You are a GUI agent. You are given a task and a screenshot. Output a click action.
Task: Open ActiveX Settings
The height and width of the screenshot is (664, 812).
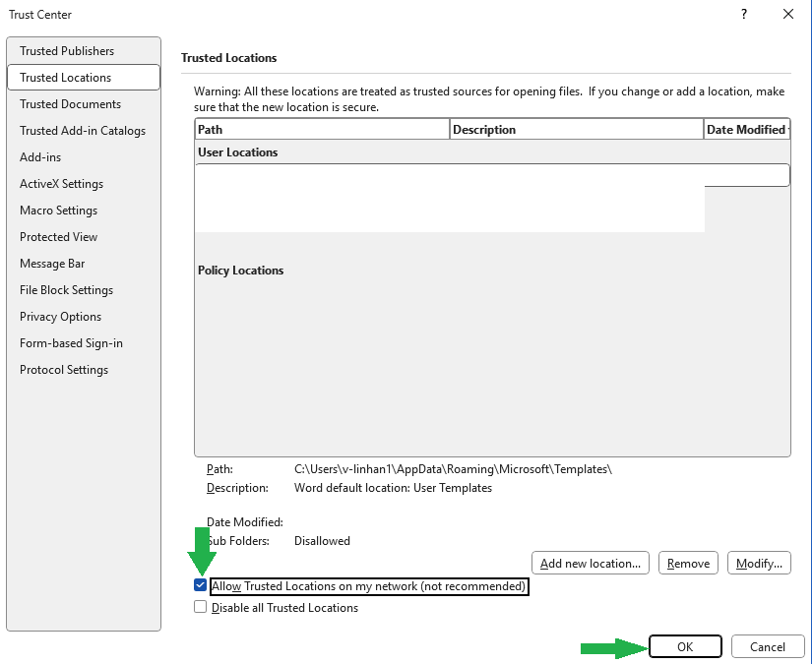[x=84, y=184]
